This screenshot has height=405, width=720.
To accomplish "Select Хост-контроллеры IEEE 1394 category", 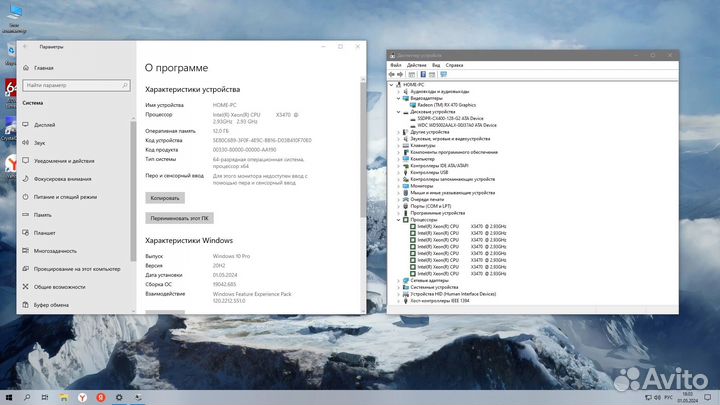I will [x=439, y=301].
